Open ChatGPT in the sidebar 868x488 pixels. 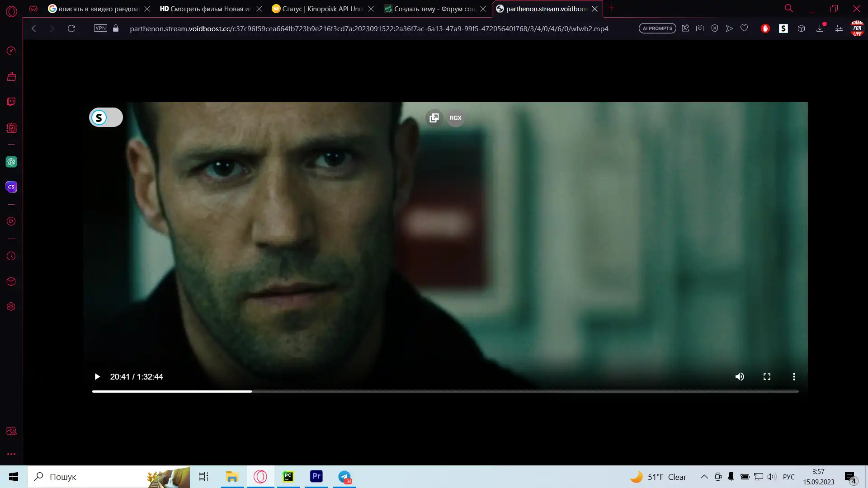[x=11, y=162]
